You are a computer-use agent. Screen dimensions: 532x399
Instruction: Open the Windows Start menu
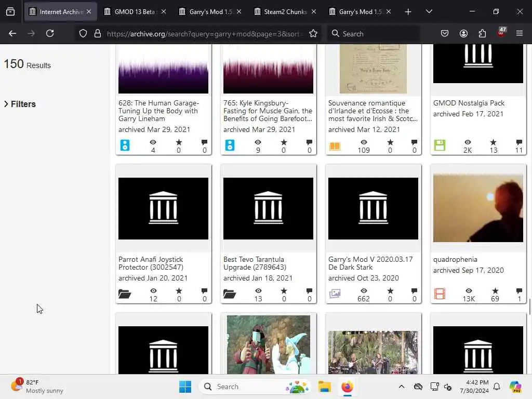[x=185, y=387]
